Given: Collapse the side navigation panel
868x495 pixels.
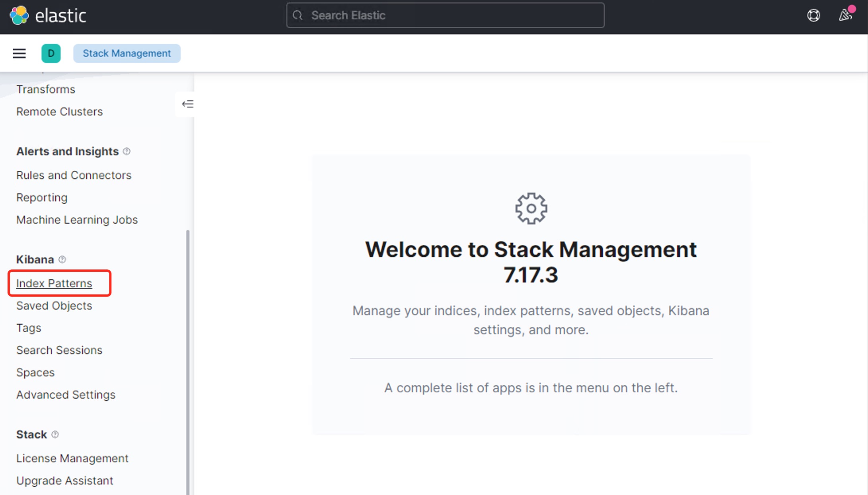Looking at the screenshot, I should [x=187, y=104].
